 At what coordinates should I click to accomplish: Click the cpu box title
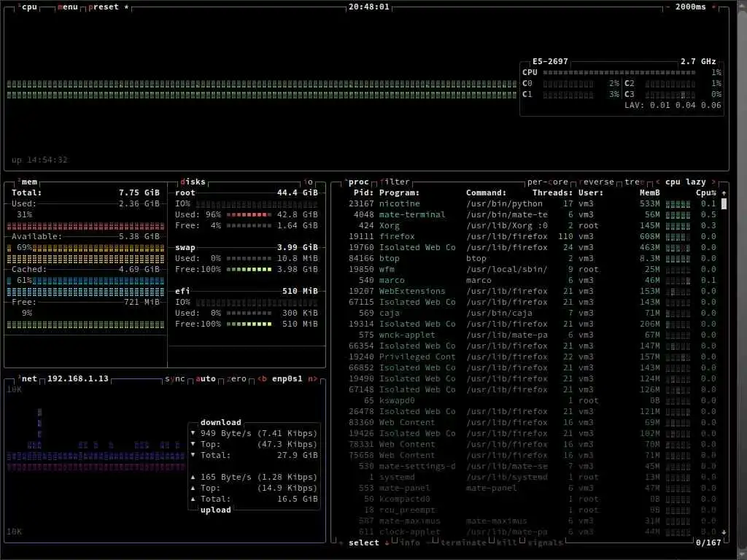28,7
